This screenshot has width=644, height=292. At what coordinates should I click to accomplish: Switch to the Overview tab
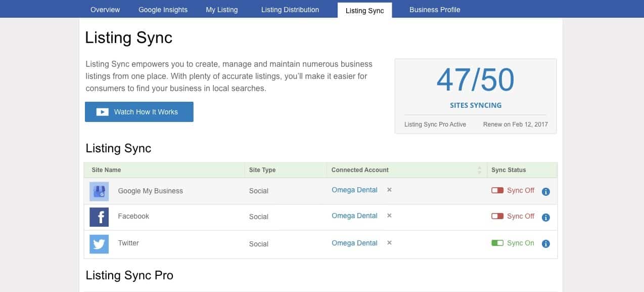(105, 10)
